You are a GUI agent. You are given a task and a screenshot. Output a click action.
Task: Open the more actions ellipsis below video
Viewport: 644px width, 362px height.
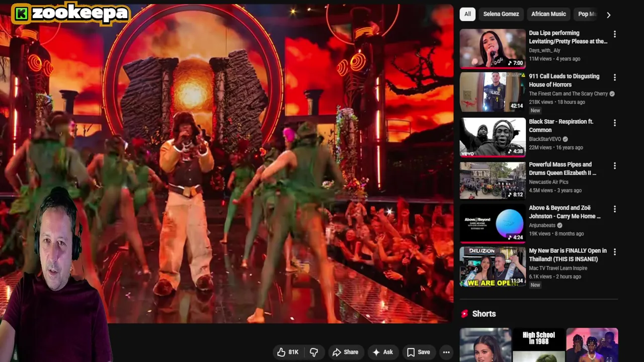click(x=446, y=352)
